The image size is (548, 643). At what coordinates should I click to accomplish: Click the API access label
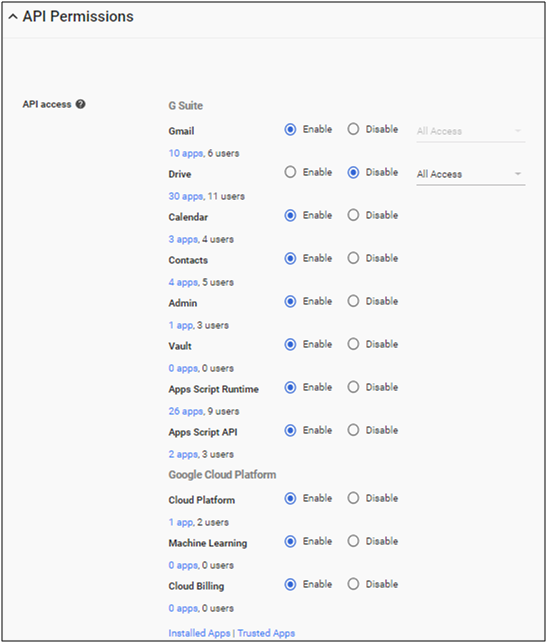tap(47, 104)
